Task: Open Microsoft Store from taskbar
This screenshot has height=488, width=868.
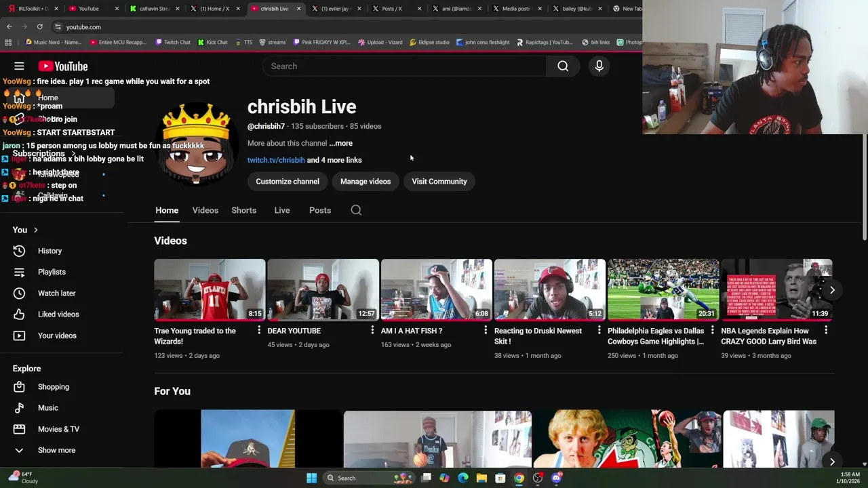Action: 500,478
